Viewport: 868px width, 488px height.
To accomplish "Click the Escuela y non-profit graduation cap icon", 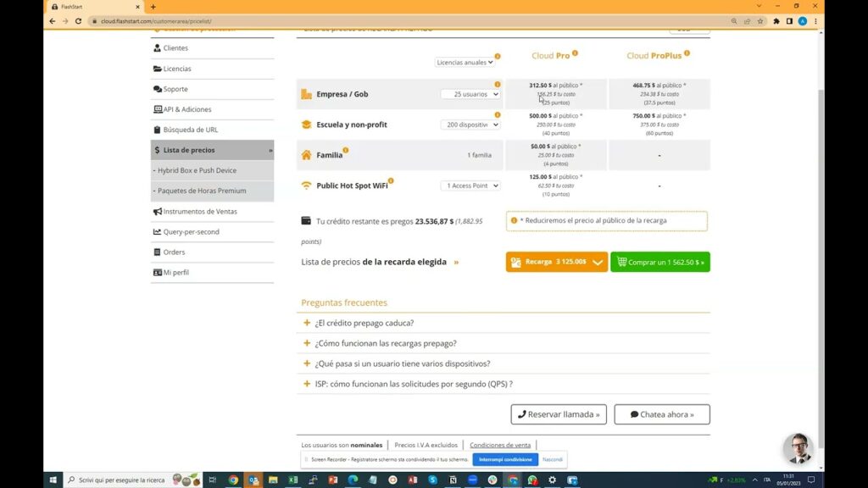I will 306,125.
